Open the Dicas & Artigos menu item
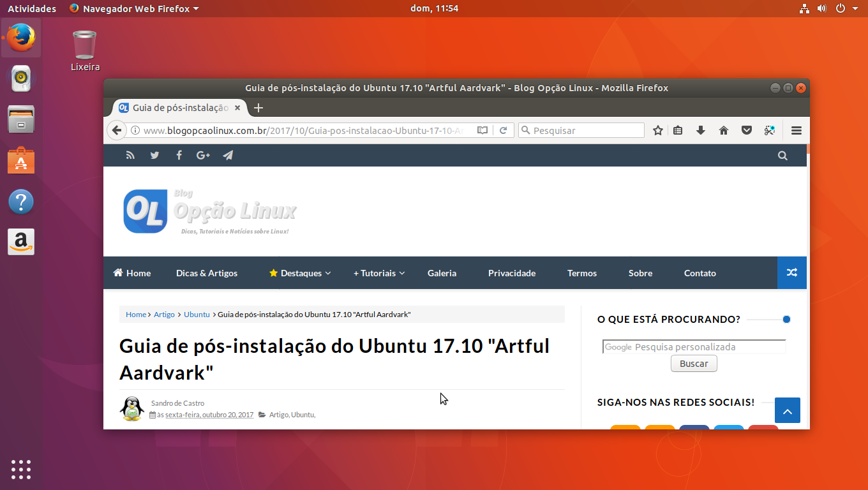This screenshot has height=490, width=868. [x=207, y=273]
